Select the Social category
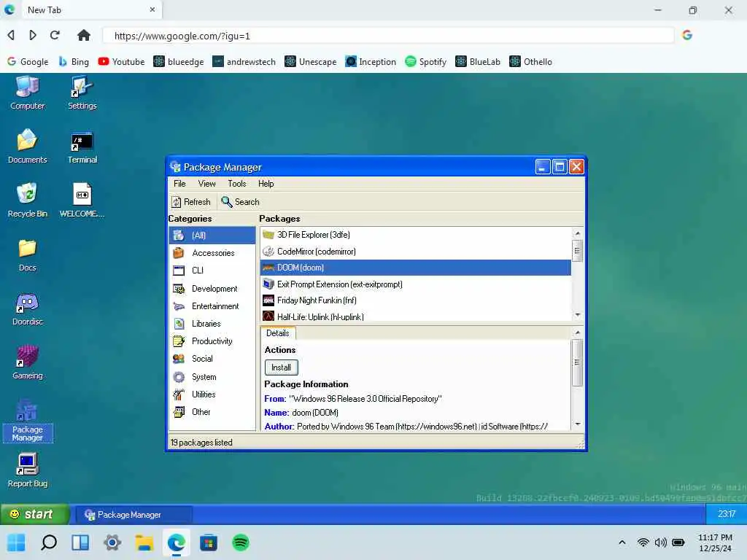The height and width of the screenshot is (560, 747). (212, 359)
